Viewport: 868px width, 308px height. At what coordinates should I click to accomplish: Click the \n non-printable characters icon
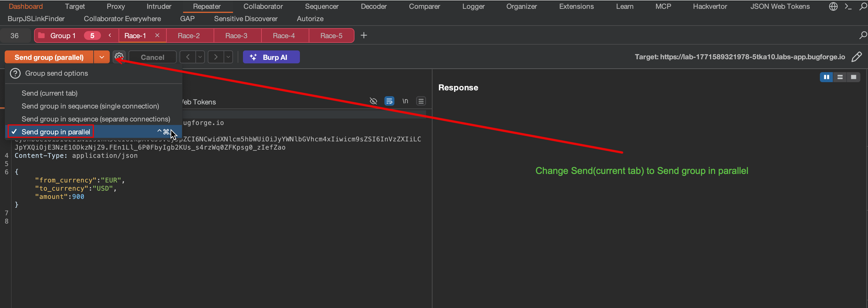[405, 101]
